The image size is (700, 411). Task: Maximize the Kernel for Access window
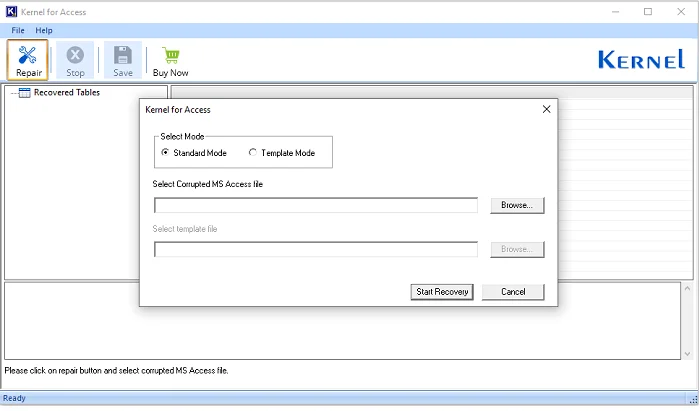click(648, 12)
